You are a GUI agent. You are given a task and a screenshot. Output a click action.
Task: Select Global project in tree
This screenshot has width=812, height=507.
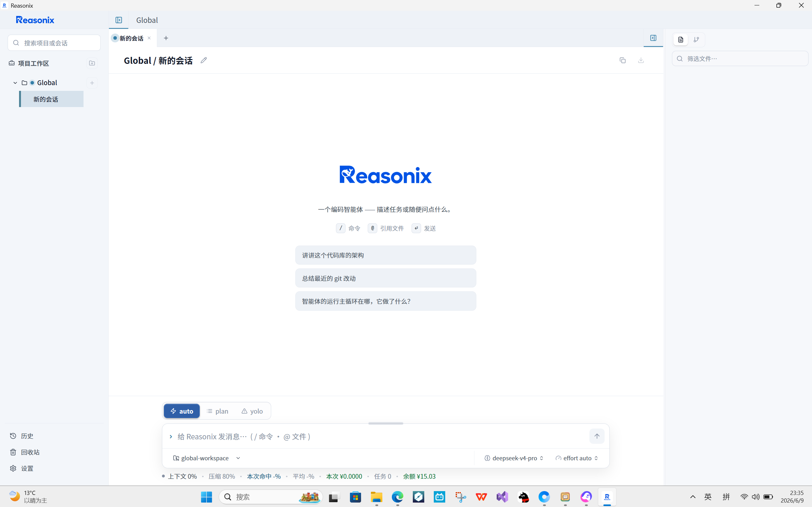(47, 83)
